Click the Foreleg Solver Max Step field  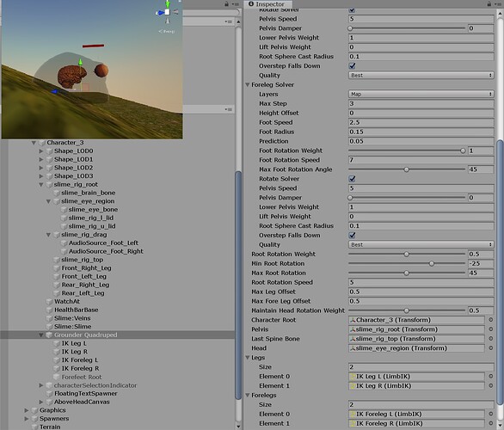point(421,103)
